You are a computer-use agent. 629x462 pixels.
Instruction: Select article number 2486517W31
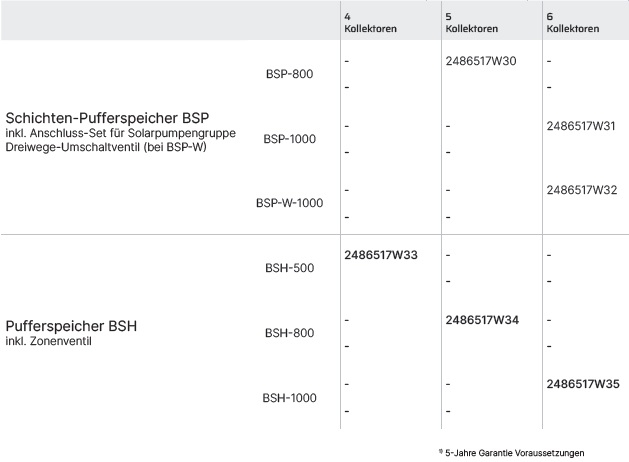(x=581, y=127)
